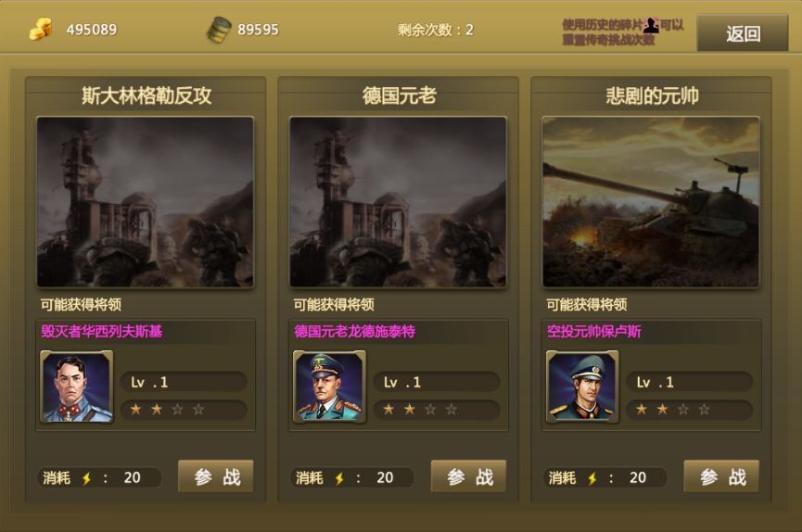The image size is (802, 532).
Task: Click energy lightning icon in first card
Action: click(87, 478)
